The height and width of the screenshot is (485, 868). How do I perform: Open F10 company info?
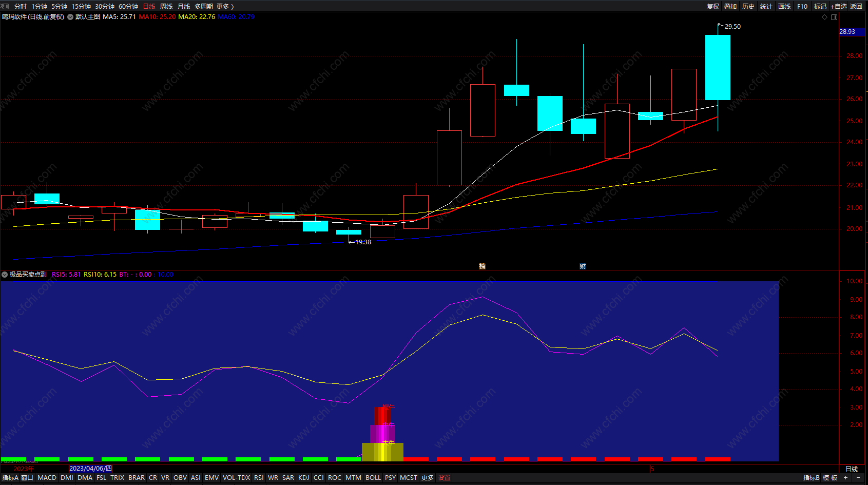(802, 6)
